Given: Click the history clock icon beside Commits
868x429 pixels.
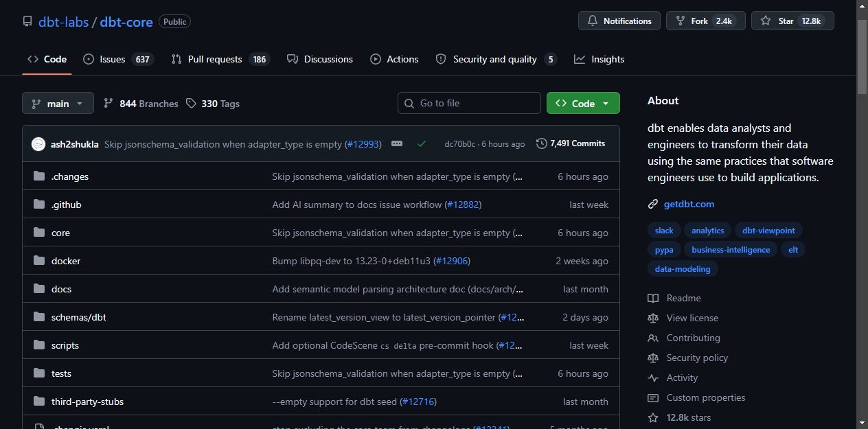Looking at the screenshot, I should pos(542,143).
